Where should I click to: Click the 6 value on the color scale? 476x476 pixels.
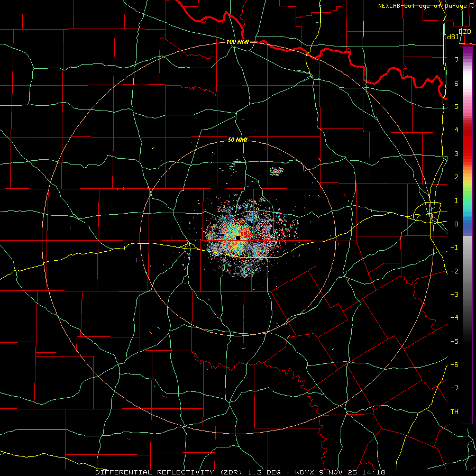456,83
